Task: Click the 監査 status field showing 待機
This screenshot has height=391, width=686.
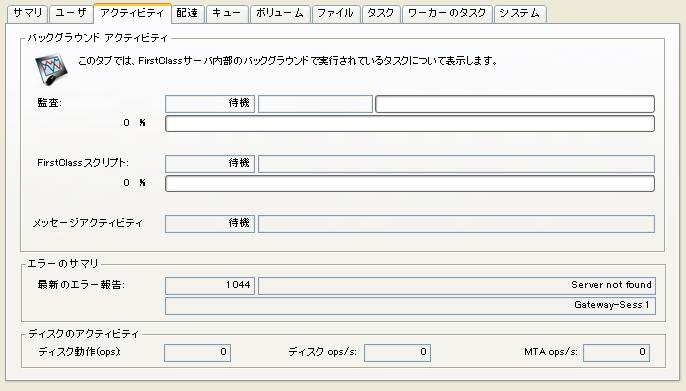Action: (x=210, y=104)
